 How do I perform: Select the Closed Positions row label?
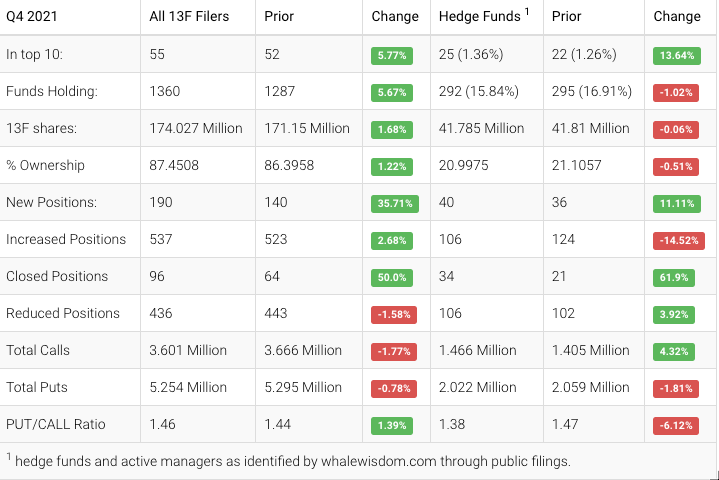pyautogui.click(x=57, y=276)
